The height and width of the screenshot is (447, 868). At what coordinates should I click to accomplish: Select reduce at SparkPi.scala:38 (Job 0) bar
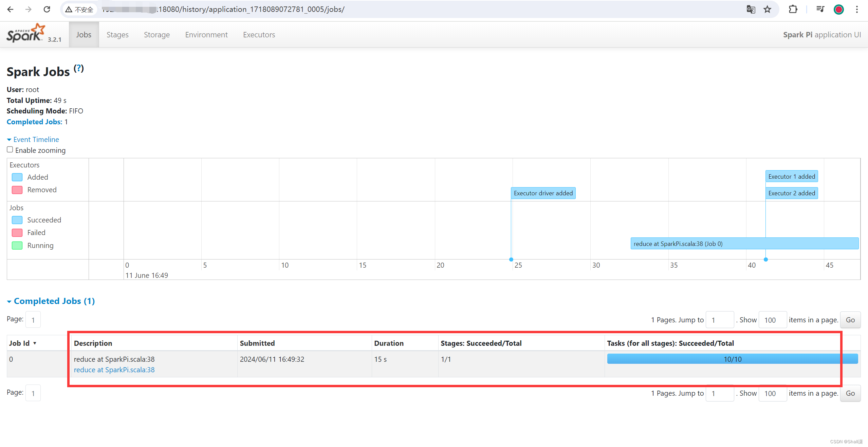(744, 244)
